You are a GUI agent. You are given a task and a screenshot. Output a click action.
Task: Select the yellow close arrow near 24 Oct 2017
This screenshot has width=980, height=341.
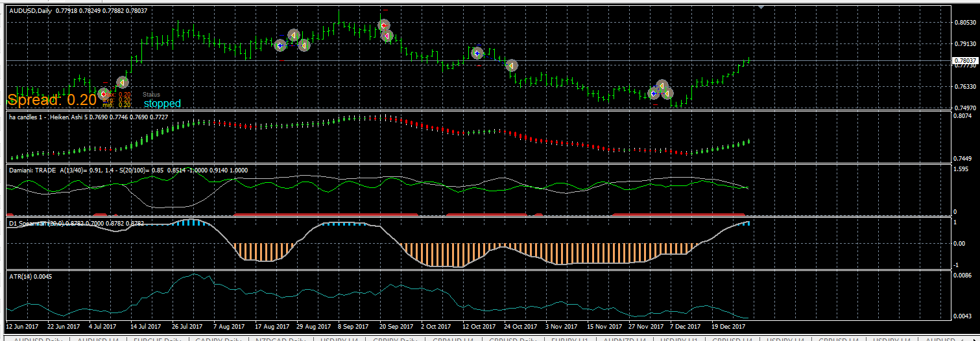[x=512, y=65]
